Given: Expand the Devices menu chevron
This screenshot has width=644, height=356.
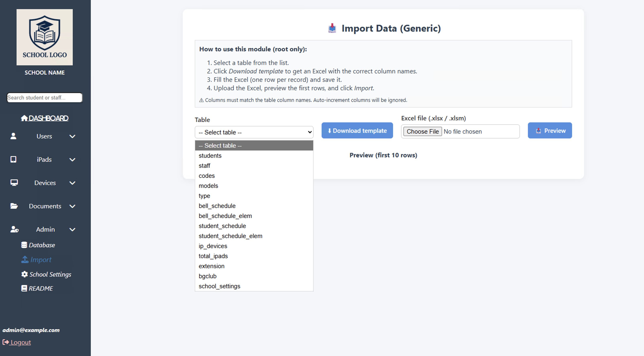Looking at the screenshot, I should (x=72, y=183).
